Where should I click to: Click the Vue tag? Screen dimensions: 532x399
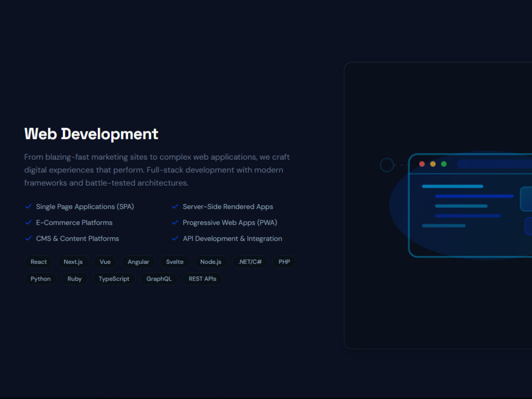pyautogui.click(x=105, y=262)
